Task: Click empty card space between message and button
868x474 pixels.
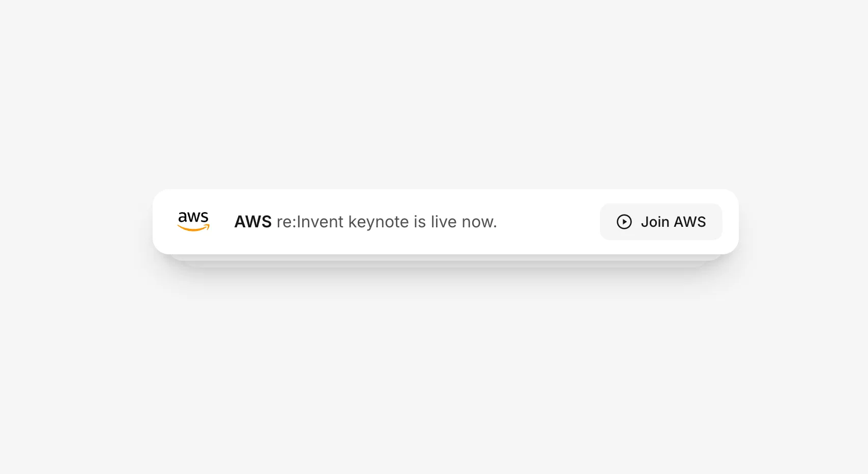Action: point(548,222)
